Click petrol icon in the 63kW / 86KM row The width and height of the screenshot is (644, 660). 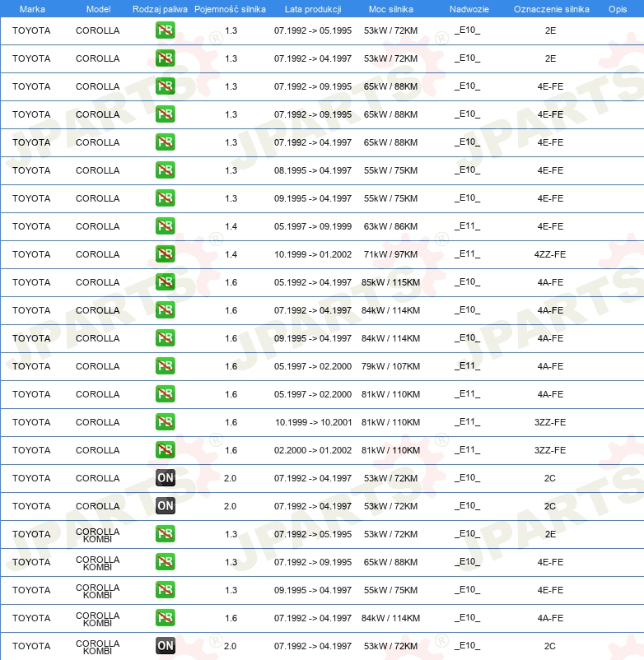pos(165,226)
